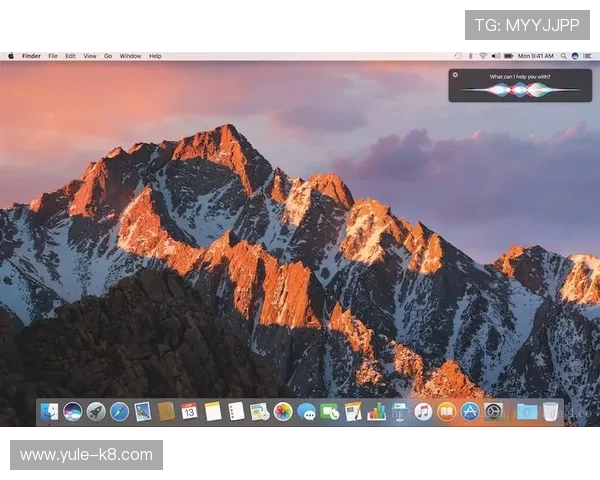Open Safari compass icon in Dock

click(119, 411)
